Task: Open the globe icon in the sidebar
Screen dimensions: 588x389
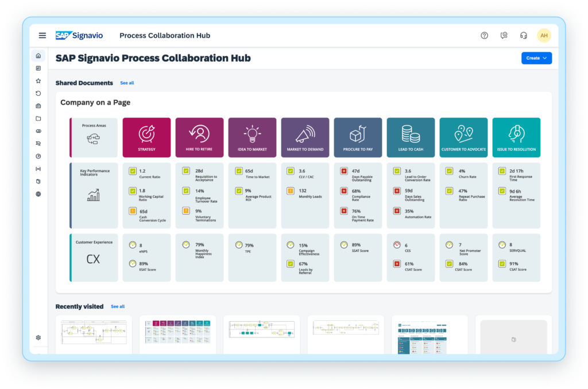Action: [x=38, y=194]
